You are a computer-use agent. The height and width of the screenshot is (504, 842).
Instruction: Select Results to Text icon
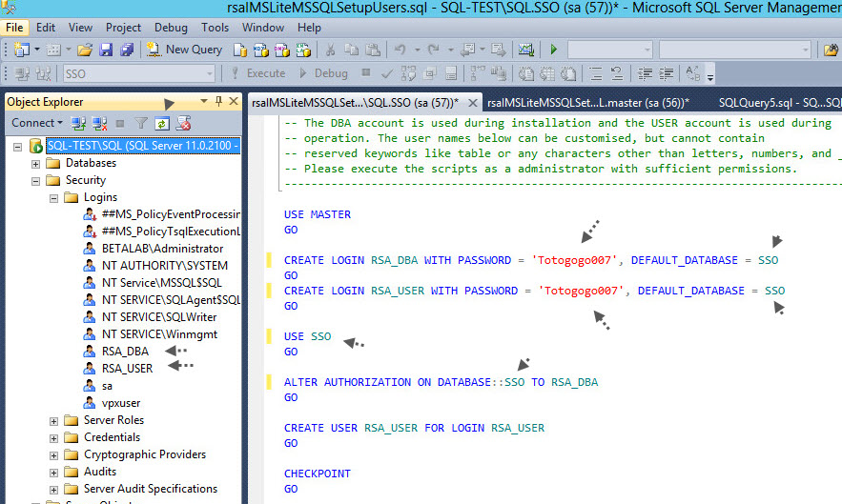tap(525, 73)
